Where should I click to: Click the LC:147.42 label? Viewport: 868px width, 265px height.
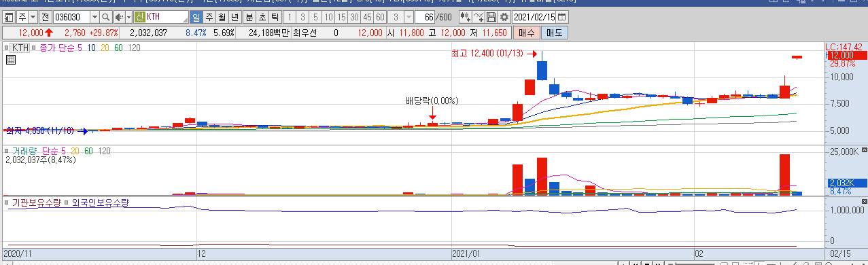[844, 47]
